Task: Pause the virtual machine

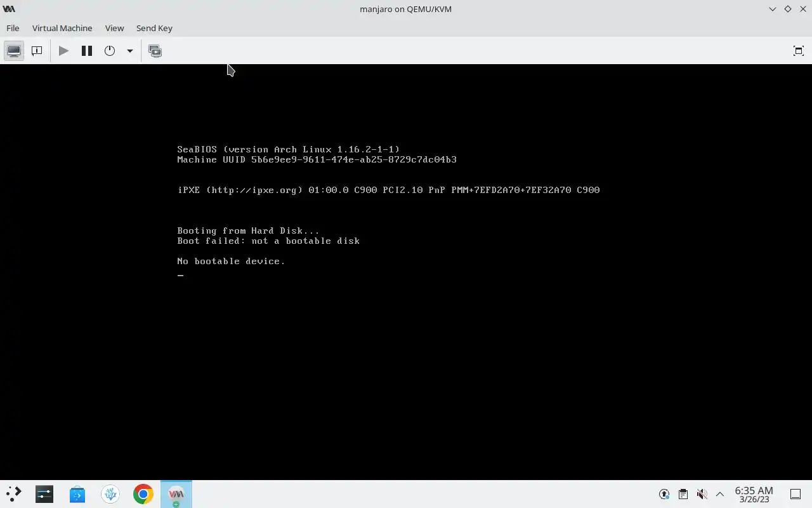Action: pyautogui.click(x=87, y=51)
